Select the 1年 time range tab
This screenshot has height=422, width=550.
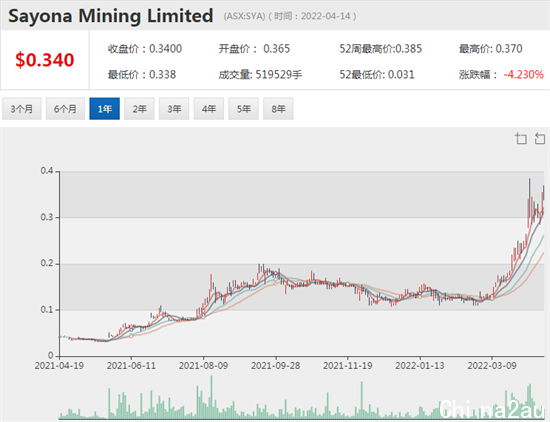pos(105,109)
